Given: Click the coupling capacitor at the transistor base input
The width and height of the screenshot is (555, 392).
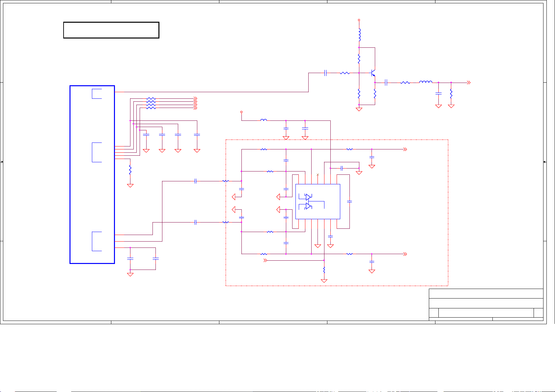Looking at the screenshot, I should tap(325, 73).
